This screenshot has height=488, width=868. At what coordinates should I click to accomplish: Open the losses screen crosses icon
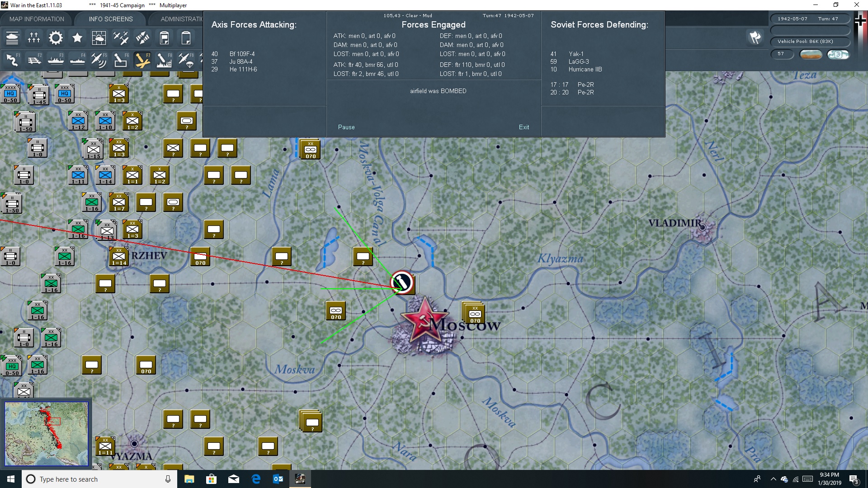(34, 38)
